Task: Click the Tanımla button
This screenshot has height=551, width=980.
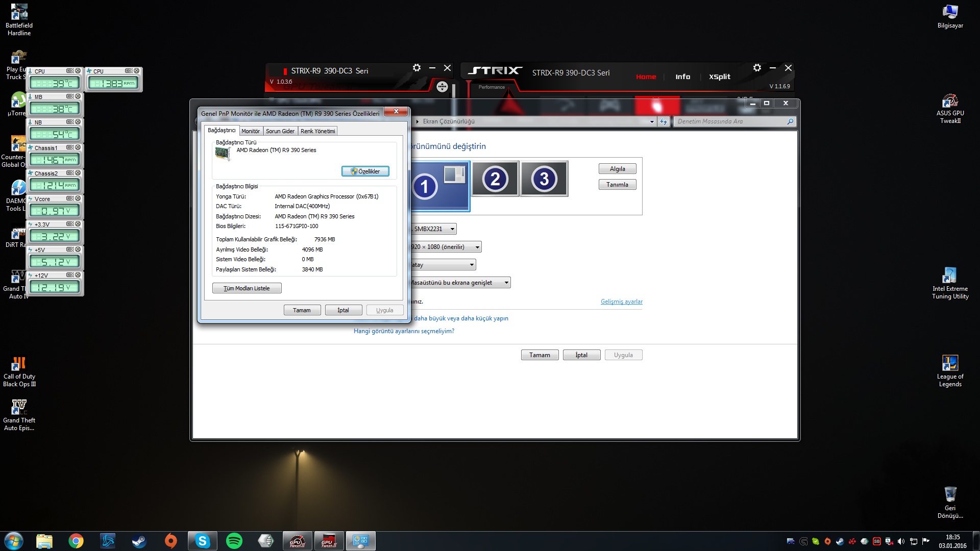Action: pyautogui.click(x=617, y=185)
